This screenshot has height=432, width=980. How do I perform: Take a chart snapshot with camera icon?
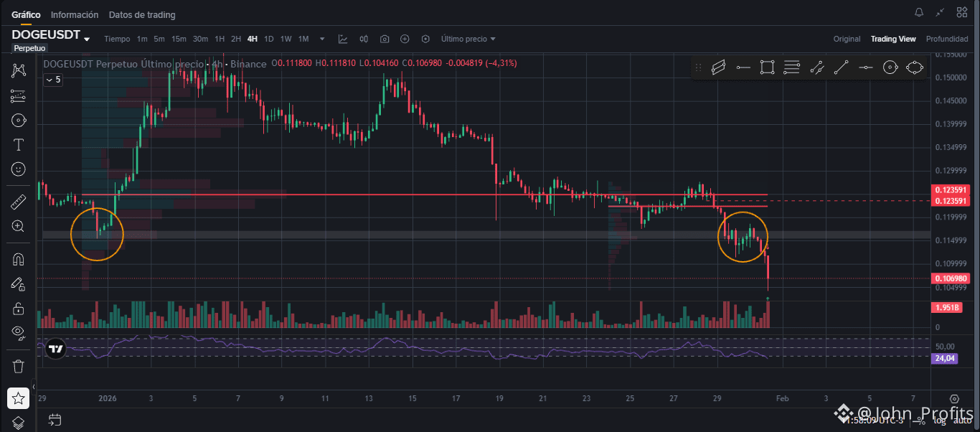tap(385, 39)
